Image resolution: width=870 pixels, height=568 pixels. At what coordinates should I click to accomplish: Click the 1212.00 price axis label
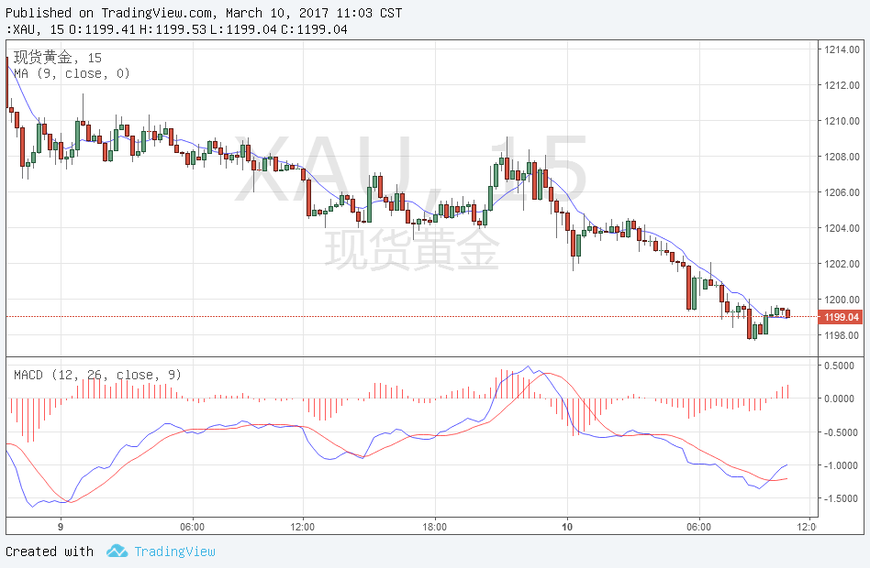842,85
